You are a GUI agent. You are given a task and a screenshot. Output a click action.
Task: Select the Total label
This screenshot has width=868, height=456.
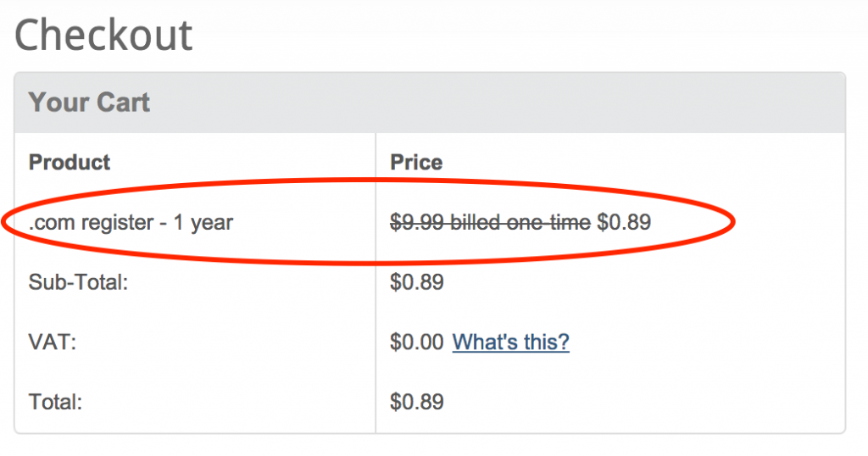pyautogui.click(x=55, y=402)
